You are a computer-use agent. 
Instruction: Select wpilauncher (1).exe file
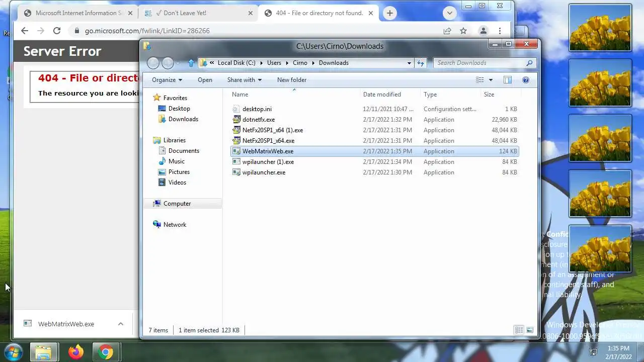[374, 162]
